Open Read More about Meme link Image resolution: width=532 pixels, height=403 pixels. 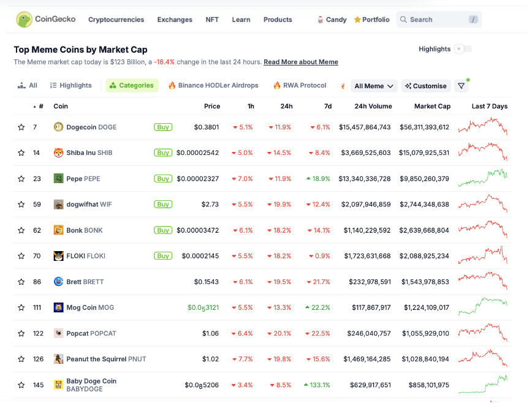pyautogui.click(x=301, y=62)
